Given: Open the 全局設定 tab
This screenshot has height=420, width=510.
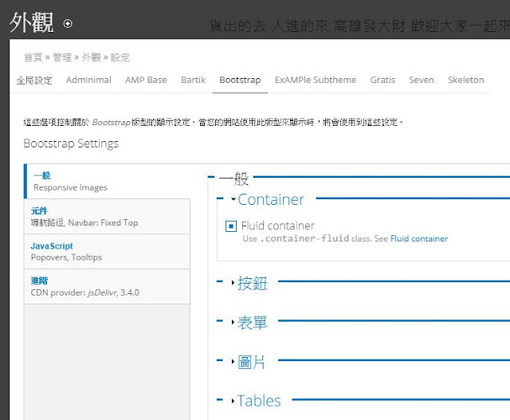Looking at the screenshot, I should tap(34, 80).
